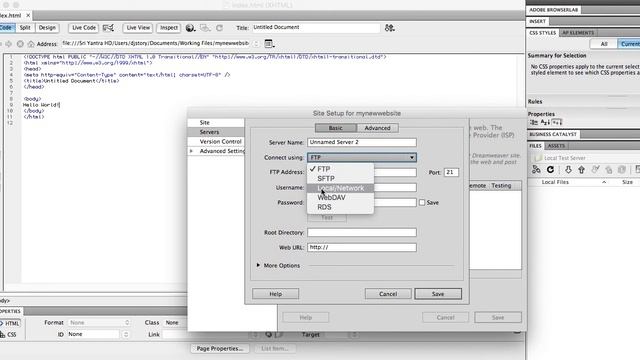The height and width of the screenshot is (360, 640).
Task: Open the ID dropdown stepper
Action: [x=126, y=334]
